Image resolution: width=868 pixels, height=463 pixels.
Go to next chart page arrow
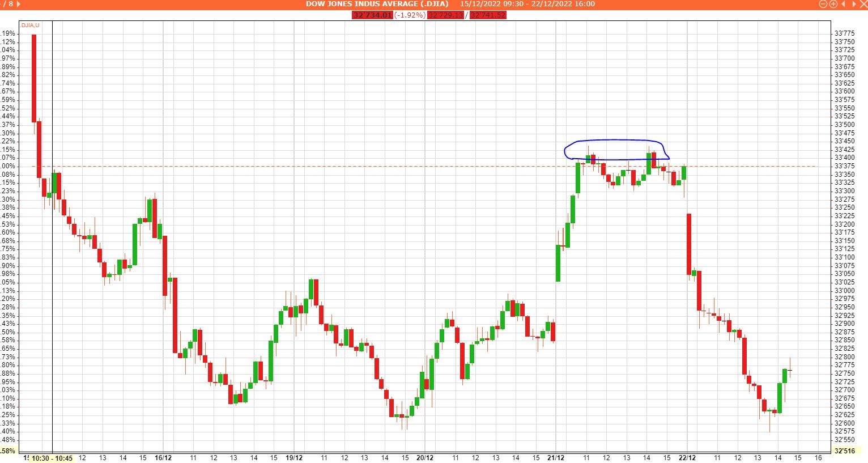point(18,4)
